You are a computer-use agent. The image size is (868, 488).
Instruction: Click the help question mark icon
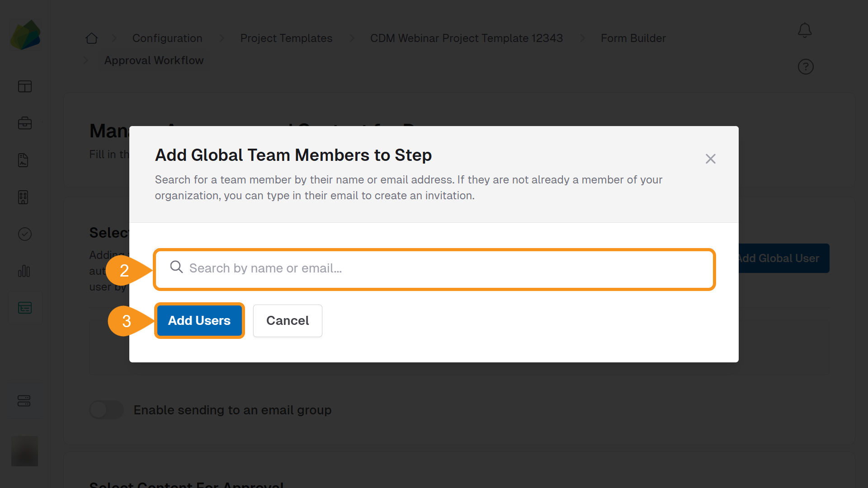click(x=806, y=66)
